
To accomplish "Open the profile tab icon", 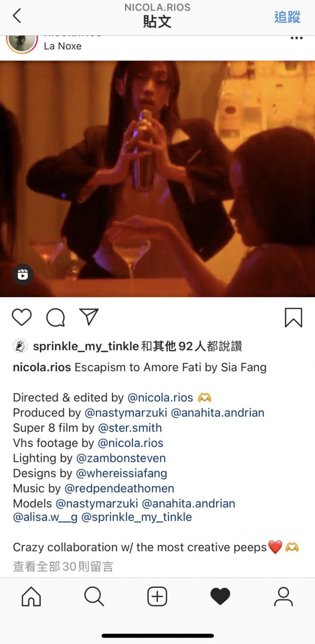I will [x=283, y=596].
